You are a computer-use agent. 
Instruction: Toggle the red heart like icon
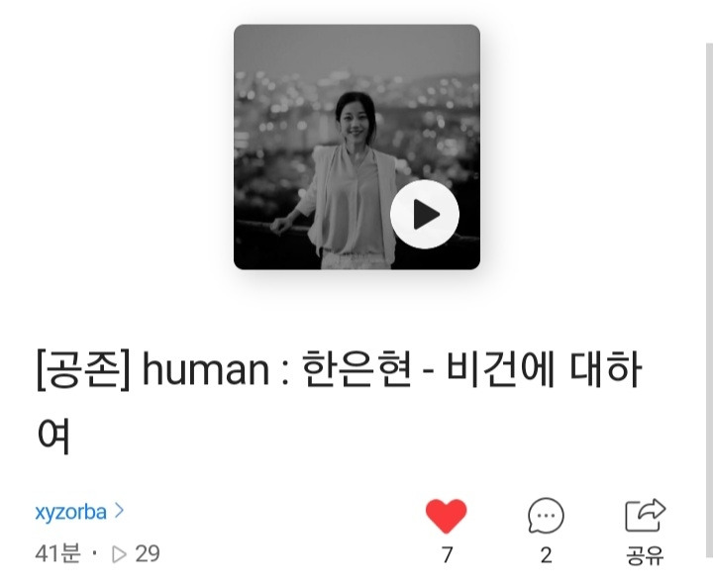point(446,516)
